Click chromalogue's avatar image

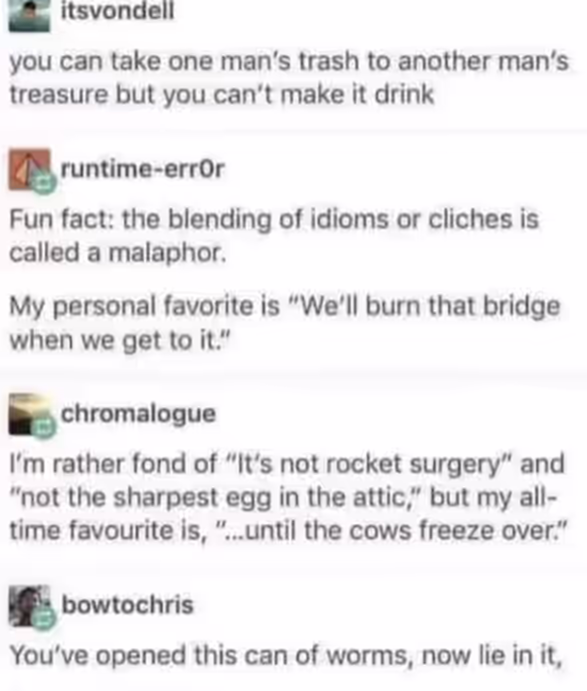coord(29,414)
